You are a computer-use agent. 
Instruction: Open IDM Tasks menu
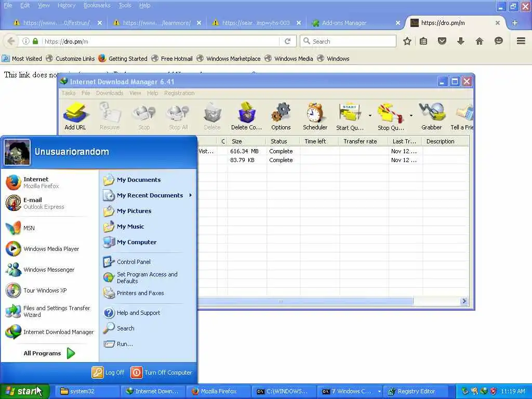coord(69,93)
